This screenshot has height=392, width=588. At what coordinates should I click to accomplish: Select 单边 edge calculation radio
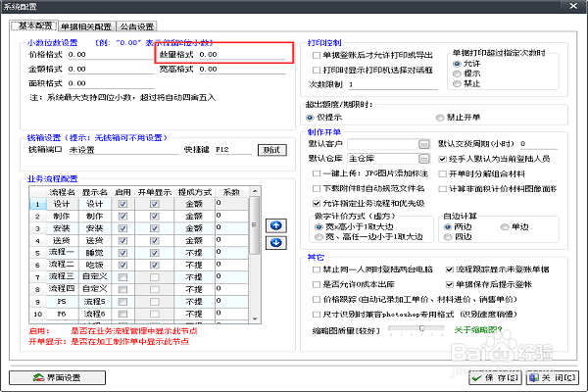tap(505, 227)
